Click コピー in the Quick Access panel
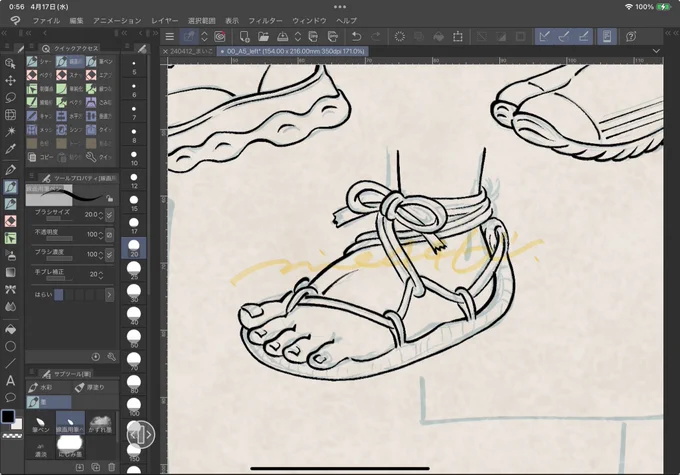Image resolution: width=680 pixels, height=475 pixels. (x=41, y=157)
